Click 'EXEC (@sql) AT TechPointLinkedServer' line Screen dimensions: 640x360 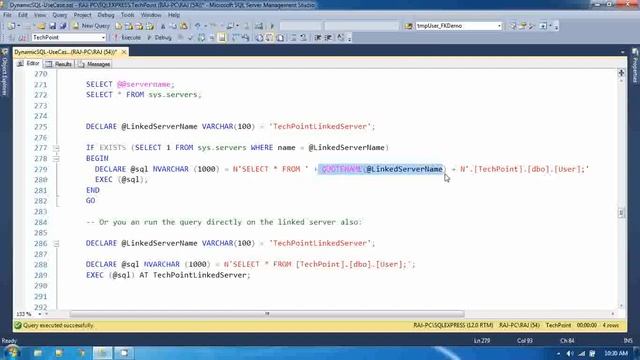pos(168,275)
